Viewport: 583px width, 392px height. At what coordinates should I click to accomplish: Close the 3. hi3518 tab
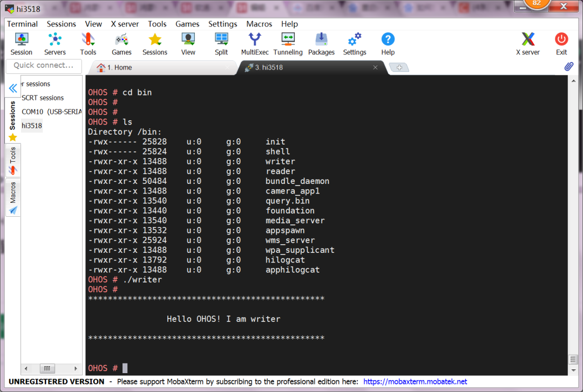tap(375, 67)
